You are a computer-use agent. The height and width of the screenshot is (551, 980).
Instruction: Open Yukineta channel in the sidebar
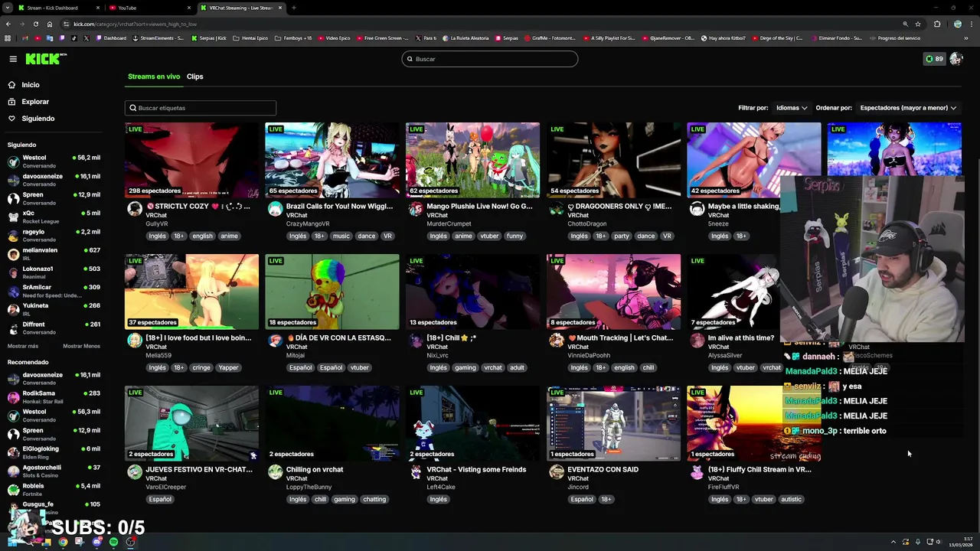click(54, 309)
